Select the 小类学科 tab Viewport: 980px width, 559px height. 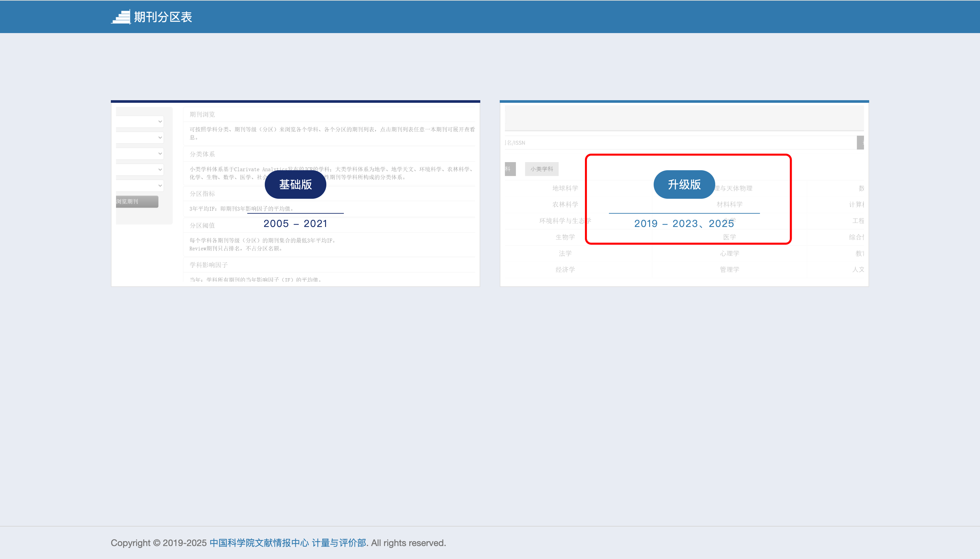[542, 169]
